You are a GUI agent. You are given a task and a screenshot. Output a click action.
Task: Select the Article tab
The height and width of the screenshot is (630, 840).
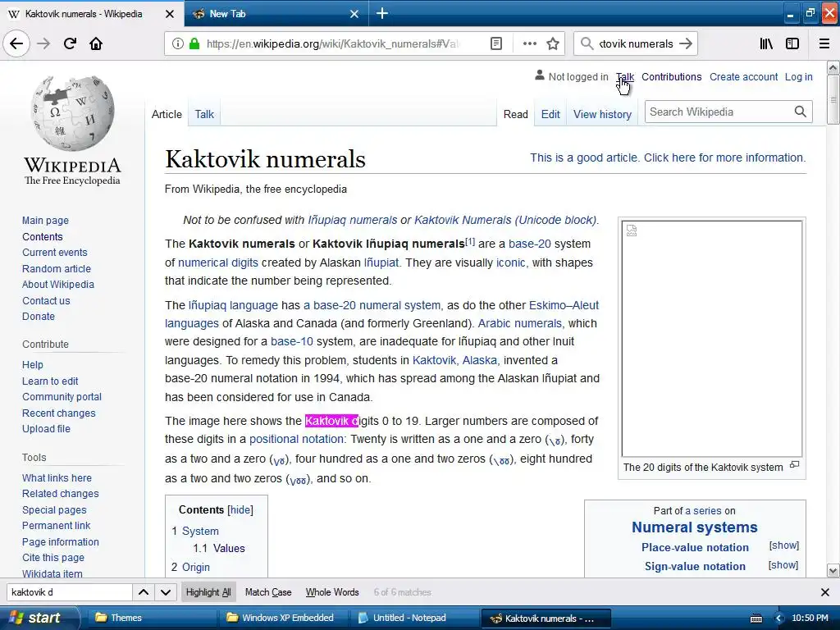(x=167, y=114)
